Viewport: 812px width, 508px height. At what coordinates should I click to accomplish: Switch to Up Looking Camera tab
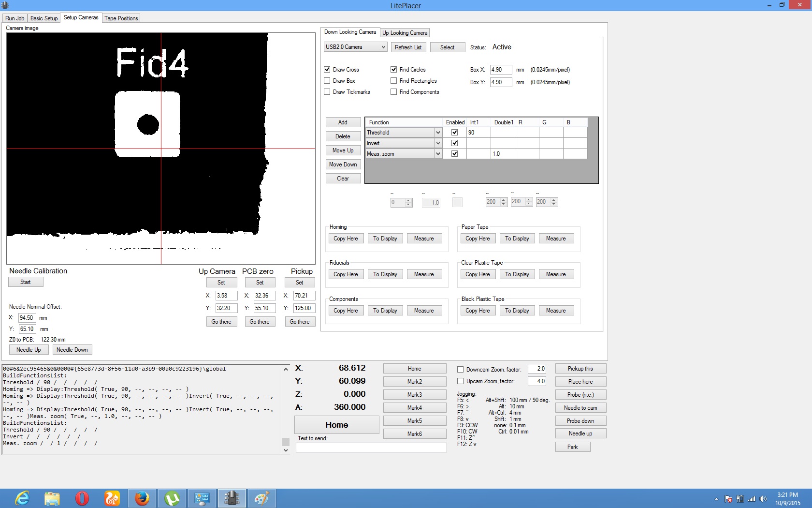[x=405, y=33]
